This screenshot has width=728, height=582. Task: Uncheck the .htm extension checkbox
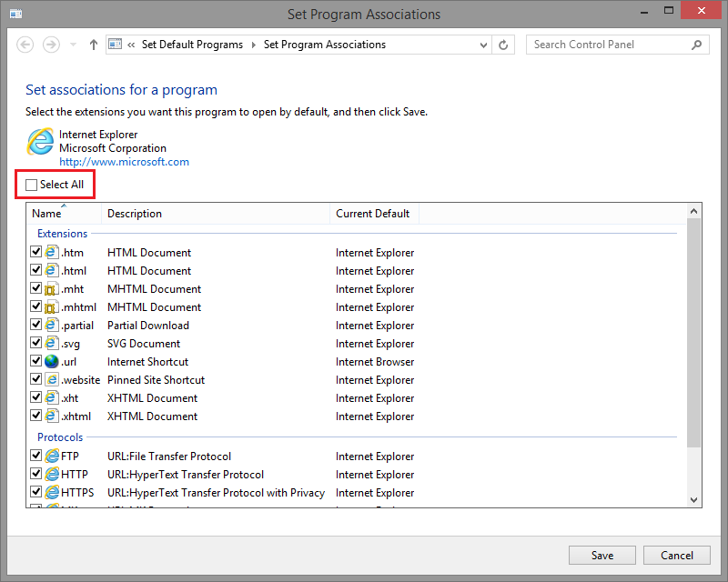point(35,252)
